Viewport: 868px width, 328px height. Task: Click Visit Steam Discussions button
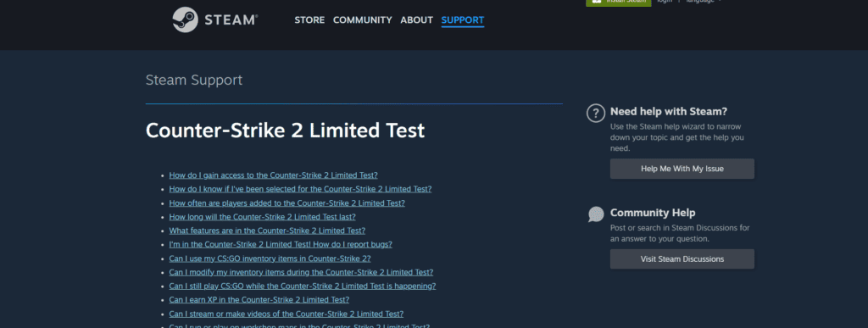tap(682, 259)
